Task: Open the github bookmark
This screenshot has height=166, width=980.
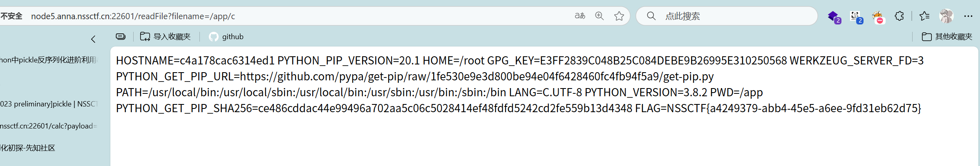Action: tap(226, 37)
